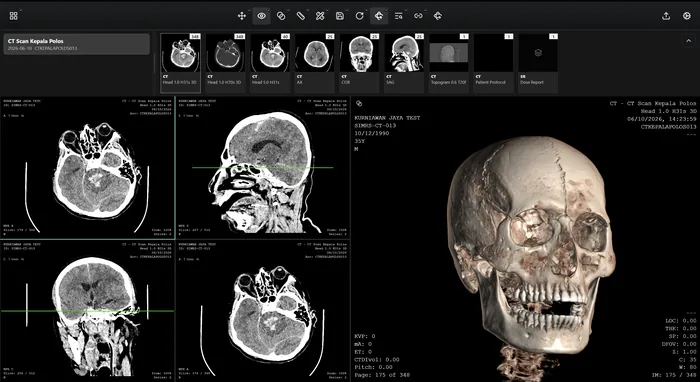Activate the top-left axial brain viewport

pos(87,168)
